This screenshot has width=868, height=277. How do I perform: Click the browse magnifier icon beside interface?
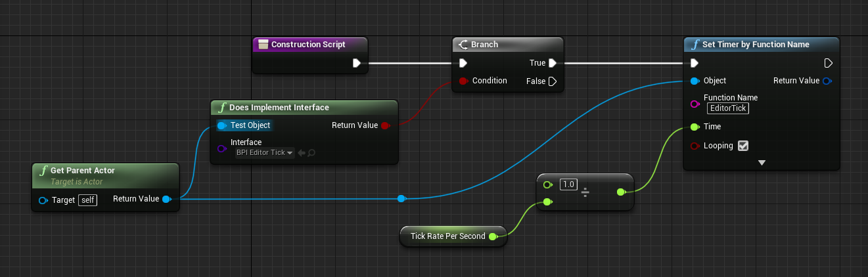coord(311,152)
